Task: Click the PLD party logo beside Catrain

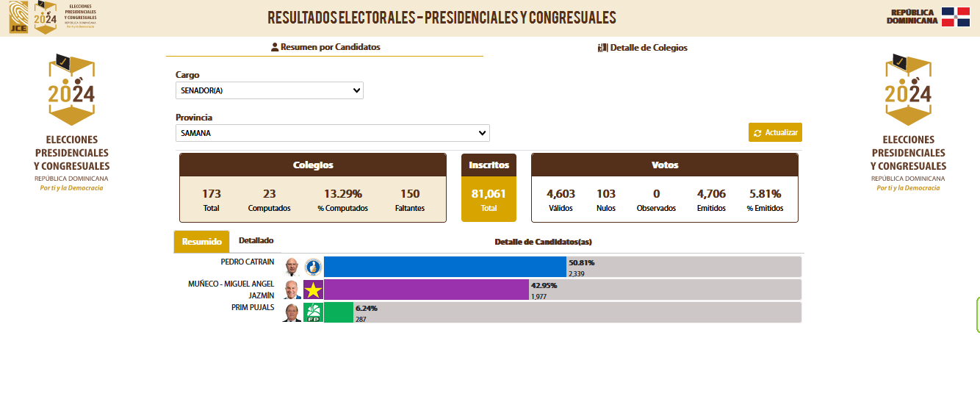Action: [313, 267]
